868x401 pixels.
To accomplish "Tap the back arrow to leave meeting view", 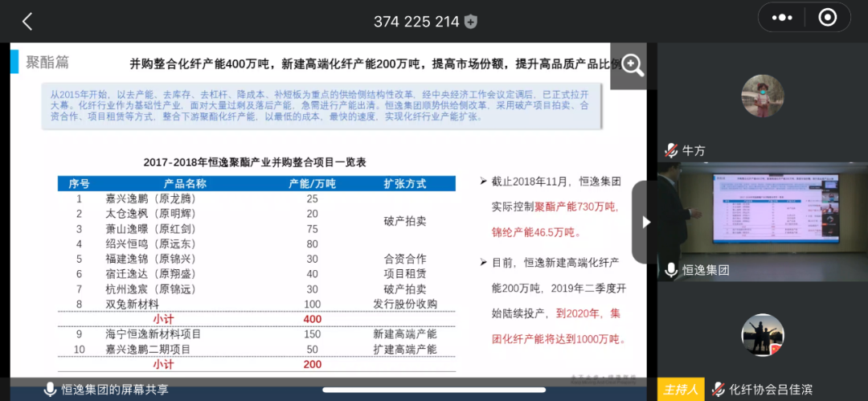I will pos(27,22).
